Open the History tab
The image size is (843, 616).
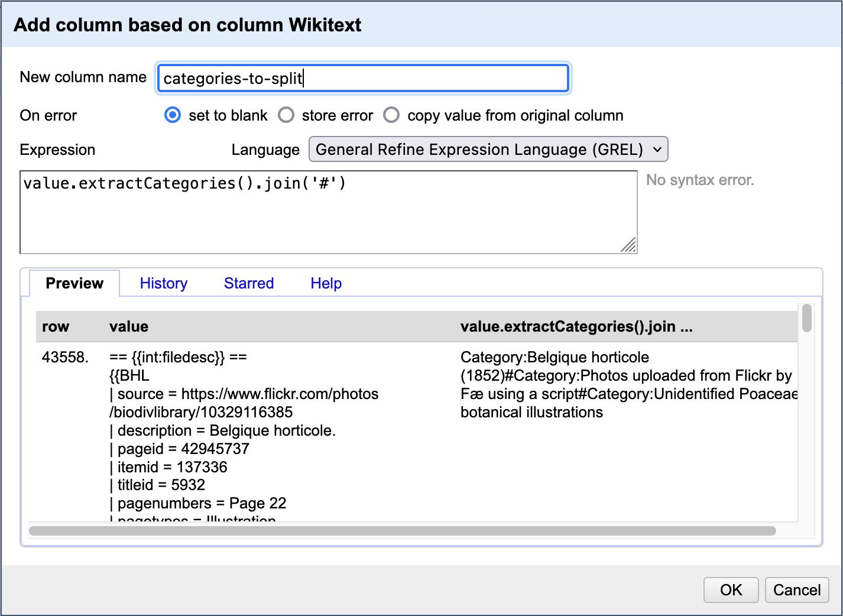click(164, 283)
